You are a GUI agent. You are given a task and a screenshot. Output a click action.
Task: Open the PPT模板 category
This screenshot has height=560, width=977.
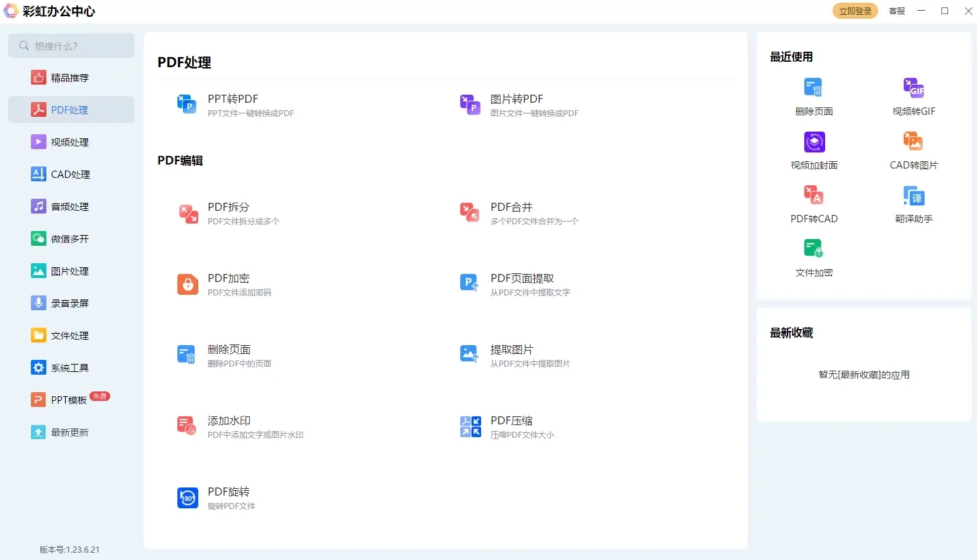[71, 400]
